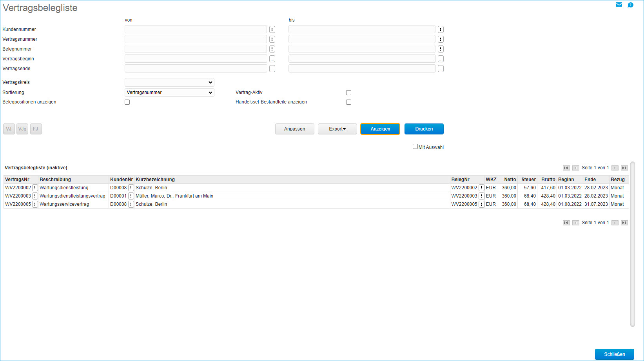
Task: Open the Vertragskreis dropdown
Action: coord(169,82)
